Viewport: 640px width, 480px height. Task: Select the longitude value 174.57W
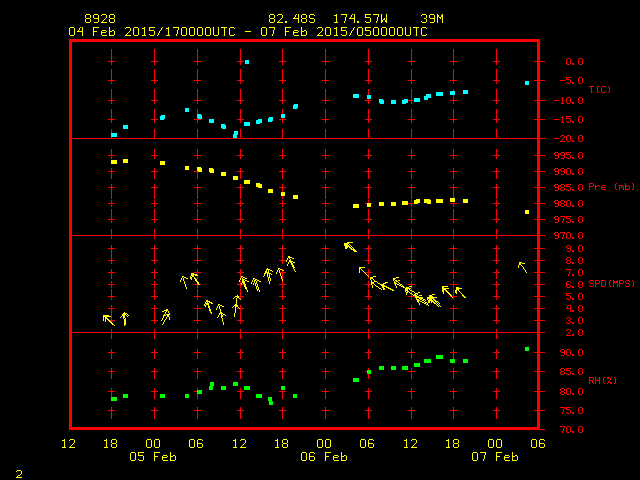click(360, 19)
